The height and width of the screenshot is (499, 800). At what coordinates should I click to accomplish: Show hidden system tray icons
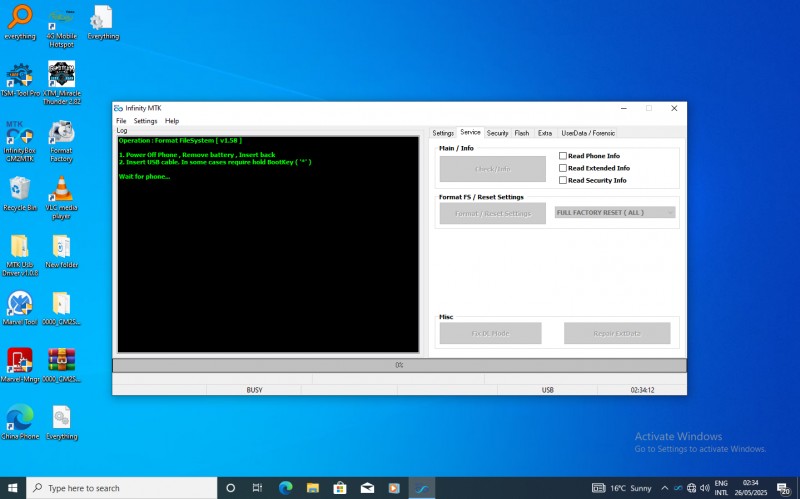(x=664, y=488)
